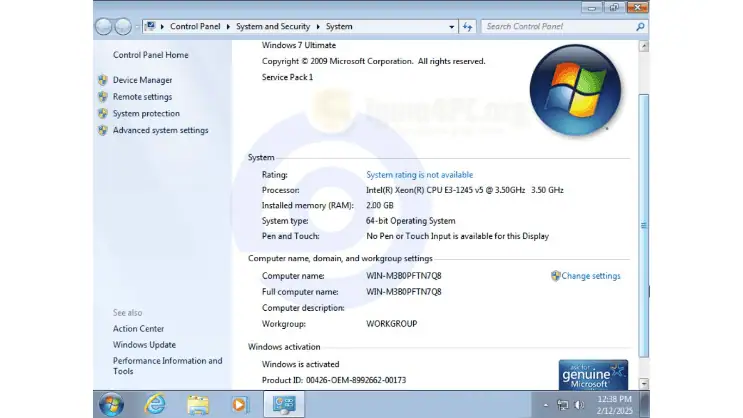Click the refresh button beside address bar
Viewport: 743px width, 418px height.
coord(467,27)
